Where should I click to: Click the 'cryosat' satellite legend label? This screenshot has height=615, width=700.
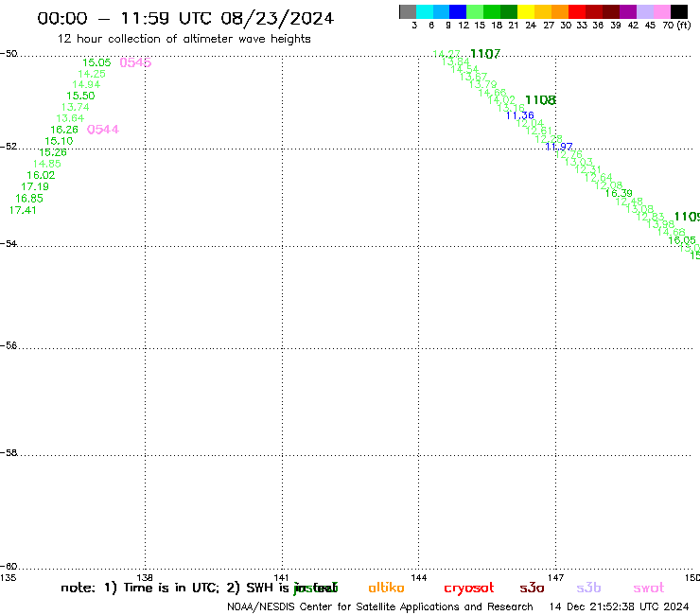click(469, 588)
